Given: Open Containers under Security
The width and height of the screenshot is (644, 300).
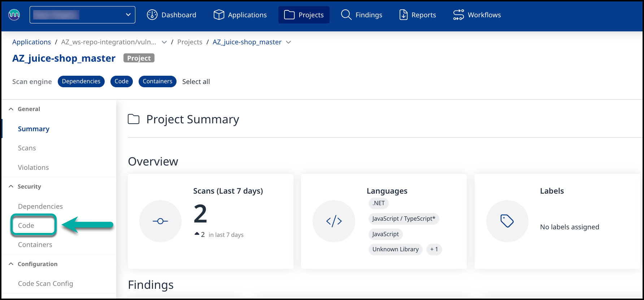Looking at the screenshot, I should coord(35,245).
